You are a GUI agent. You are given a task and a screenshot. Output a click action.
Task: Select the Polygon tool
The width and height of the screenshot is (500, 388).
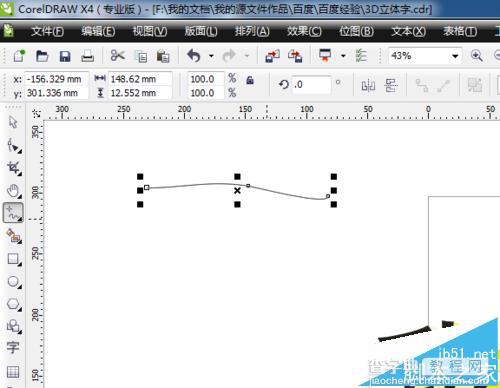click(x=14, y=304)
